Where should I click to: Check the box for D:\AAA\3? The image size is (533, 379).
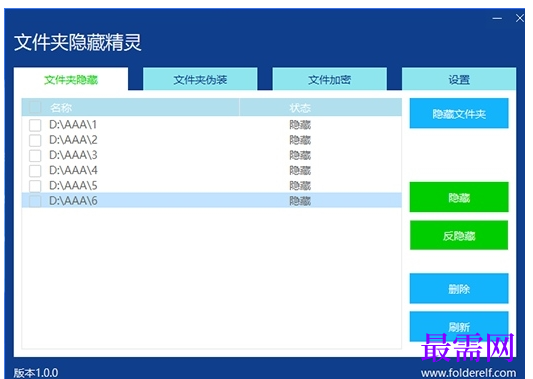[35, 155]
